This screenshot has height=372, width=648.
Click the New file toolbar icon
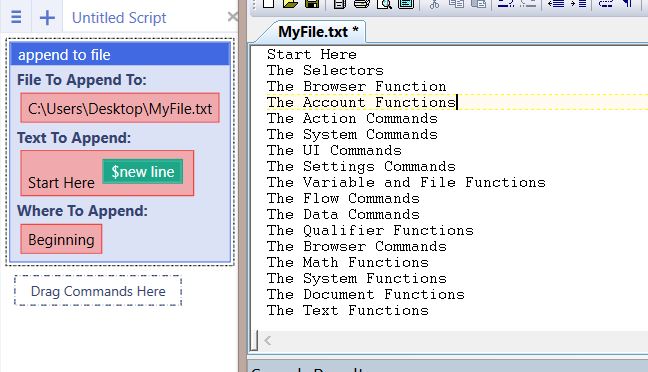[x=268, y=4]
